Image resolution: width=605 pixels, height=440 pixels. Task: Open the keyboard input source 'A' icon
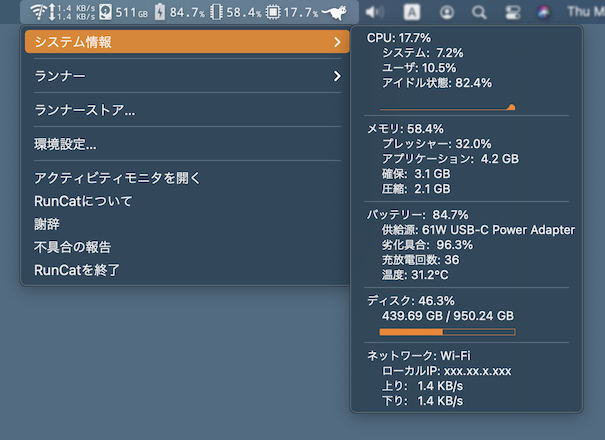coord(412,13)
